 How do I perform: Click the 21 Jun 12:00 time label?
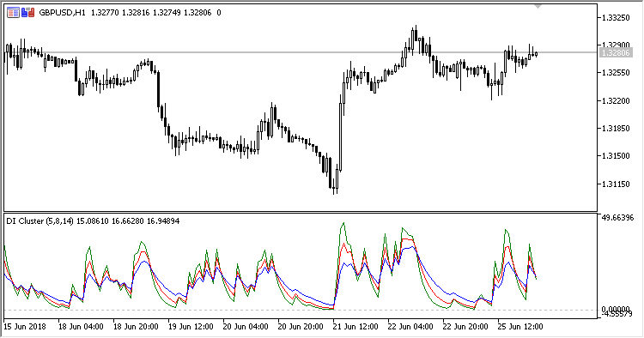point(355,327)
